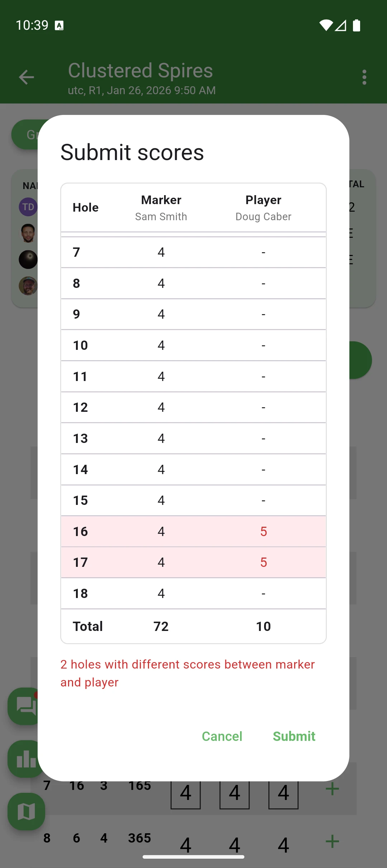
Task: Submit the scores
Action: 294,737
